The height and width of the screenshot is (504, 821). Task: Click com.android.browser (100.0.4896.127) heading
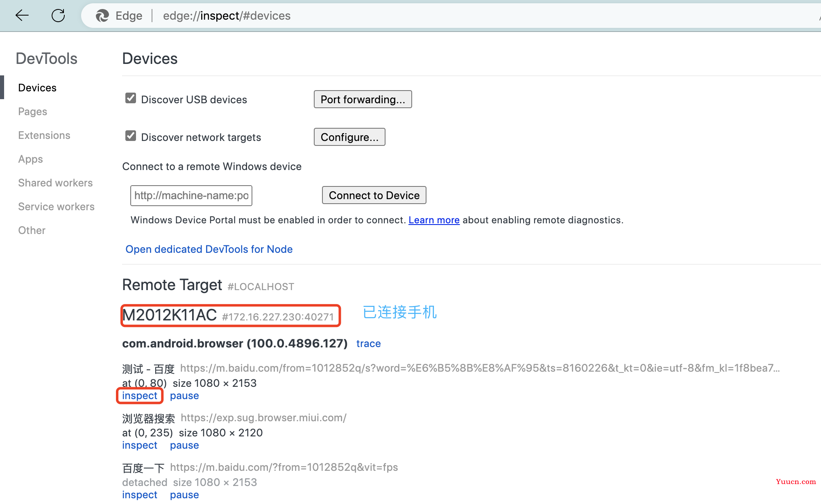point(235,343)
